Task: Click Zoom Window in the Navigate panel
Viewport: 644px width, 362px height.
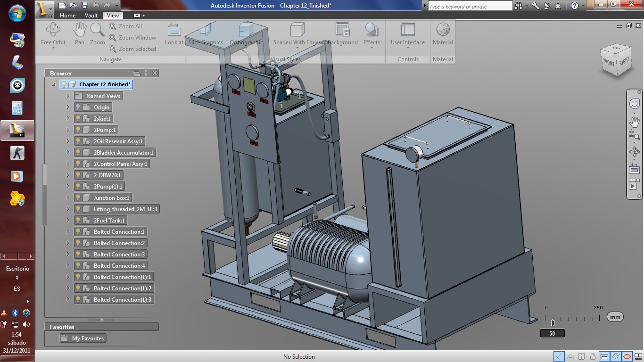Action: 133,37
